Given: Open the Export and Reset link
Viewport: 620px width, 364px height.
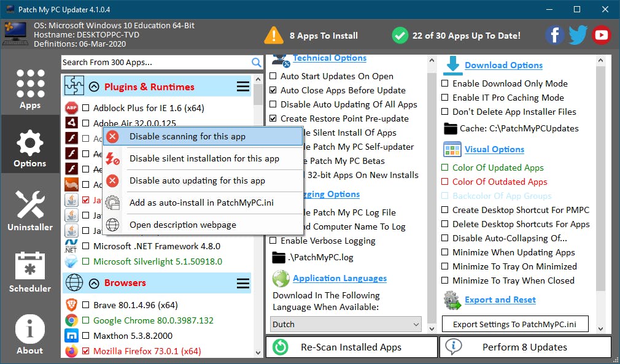Looking at the screenshot, I should click(x=500, y=300).
